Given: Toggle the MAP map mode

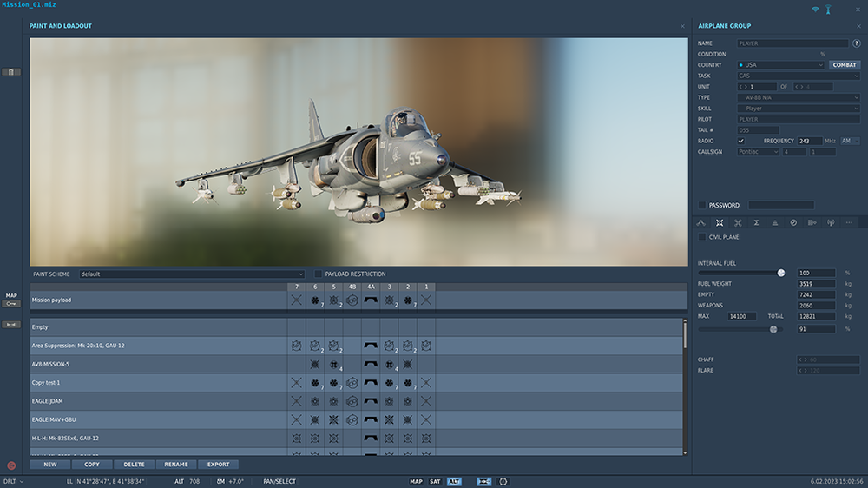Looking at the screenshot, I should click(x=417, y=481).
